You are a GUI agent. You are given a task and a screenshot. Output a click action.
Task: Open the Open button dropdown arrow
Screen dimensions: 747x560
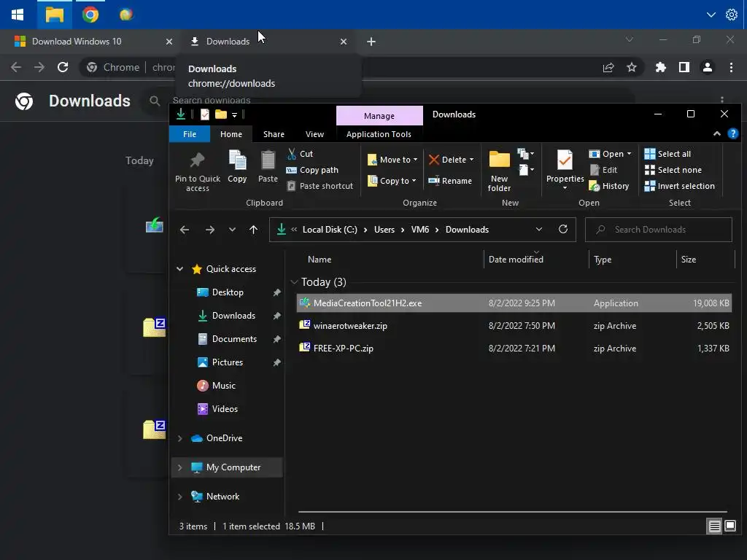coord(630,154)
